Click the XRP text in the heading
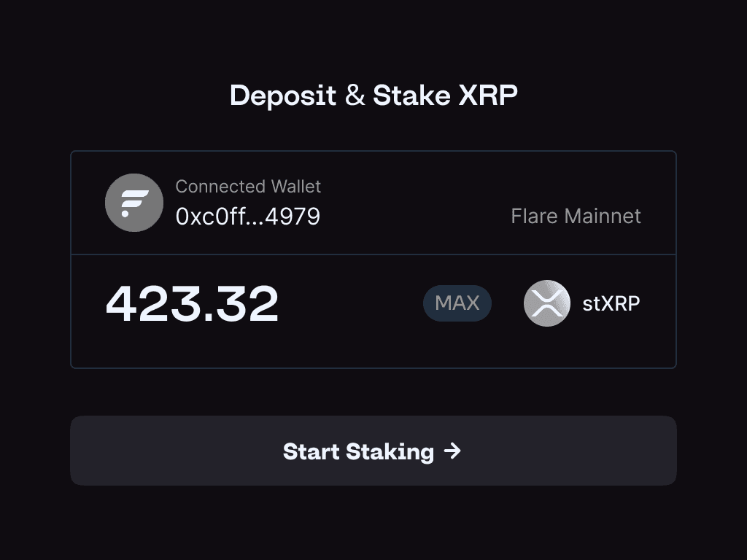This screenshot has width=747, height=560. [488, 96]
